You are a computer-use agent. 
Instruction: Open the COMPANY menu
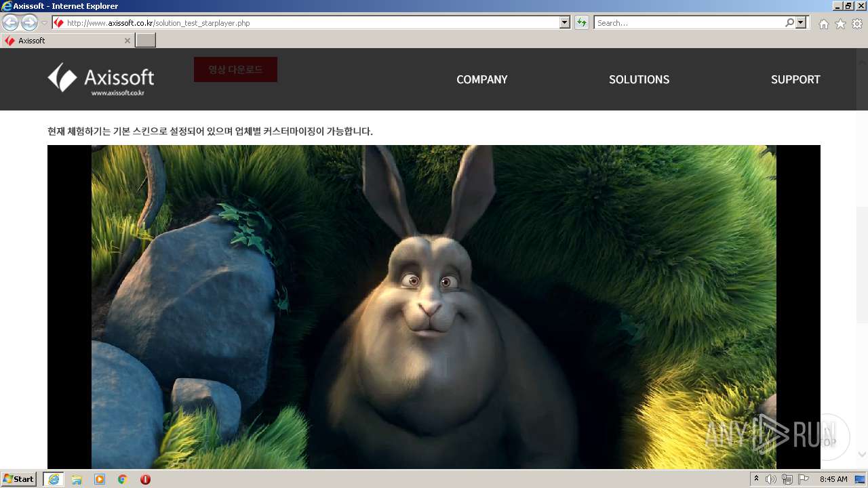coord(481,79)
